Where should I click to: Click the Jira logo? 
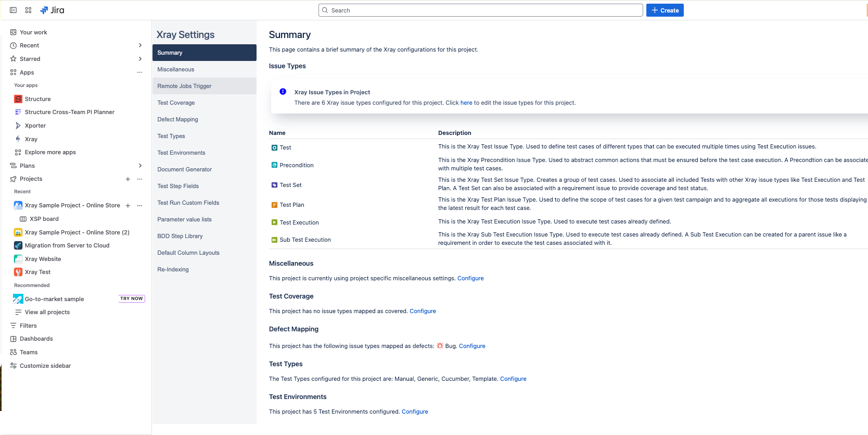tap(52, 10)
